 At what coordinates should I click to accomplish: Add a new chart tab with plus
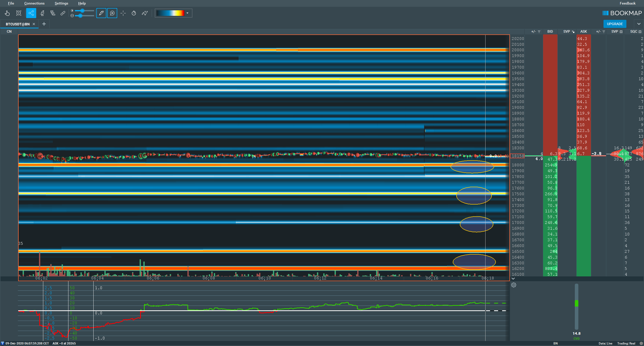[44, 24]
